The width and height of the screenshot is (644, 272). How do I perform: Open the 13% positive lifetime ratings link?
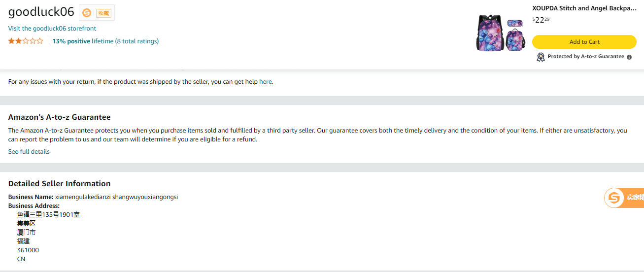(105, 41)
